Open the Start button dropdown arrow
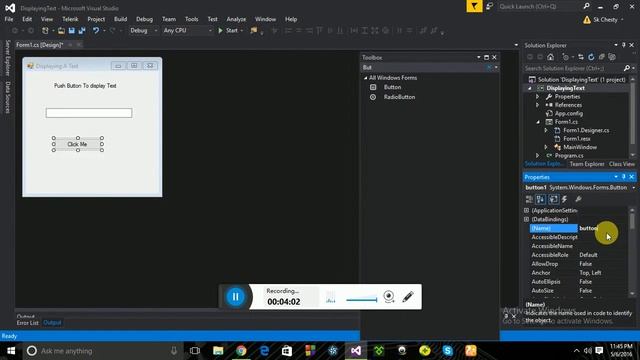The image size is (640, 360). [242, 31]
